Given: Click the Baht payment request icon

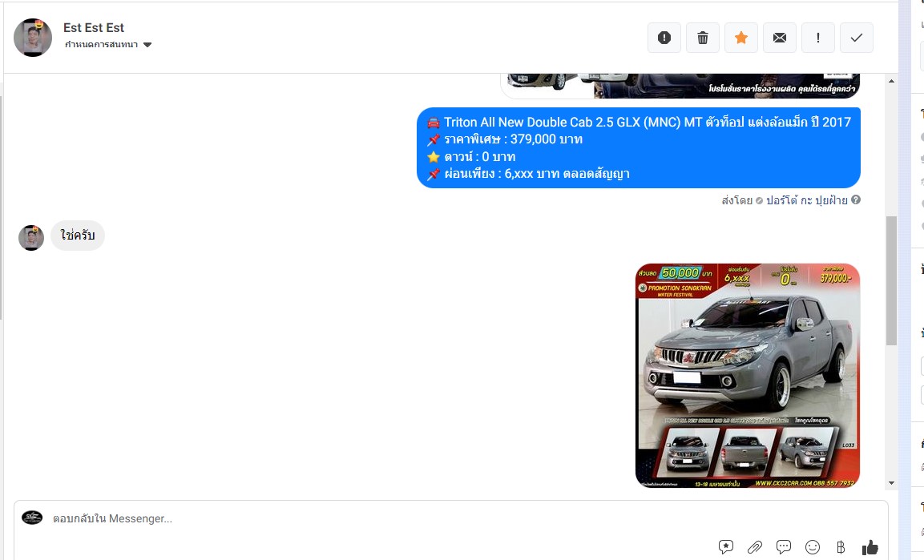Looking at the screenshot, I should click(841, 547).
